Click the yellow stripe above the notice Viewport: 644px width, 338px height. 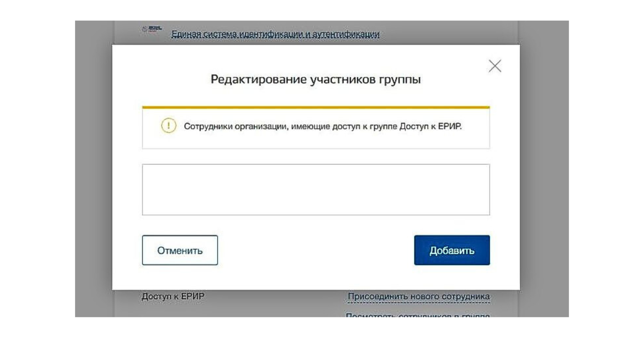tap(316, 107)
